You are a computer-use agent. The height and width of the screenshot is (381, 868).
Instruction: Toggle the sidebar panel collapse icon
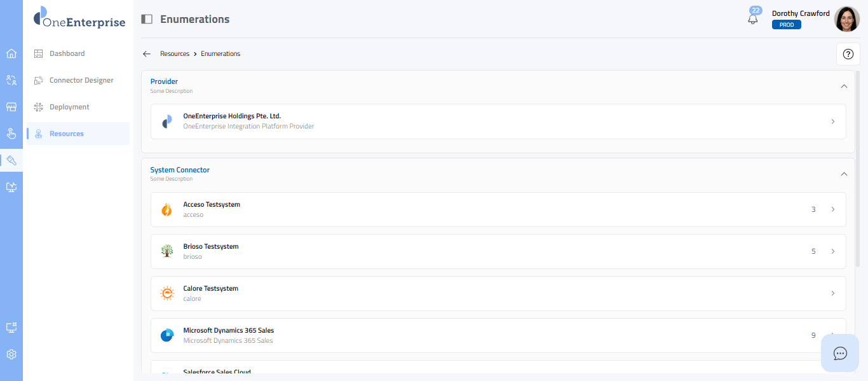click(x=147, y=19)
